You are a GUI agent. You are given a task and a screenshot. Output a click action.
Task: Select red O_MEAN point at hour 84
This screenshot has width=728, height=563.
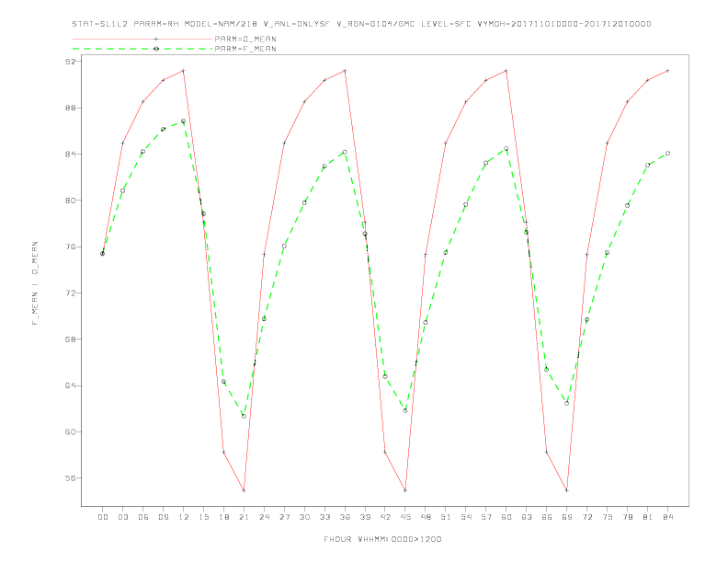[x=667, y=71]
